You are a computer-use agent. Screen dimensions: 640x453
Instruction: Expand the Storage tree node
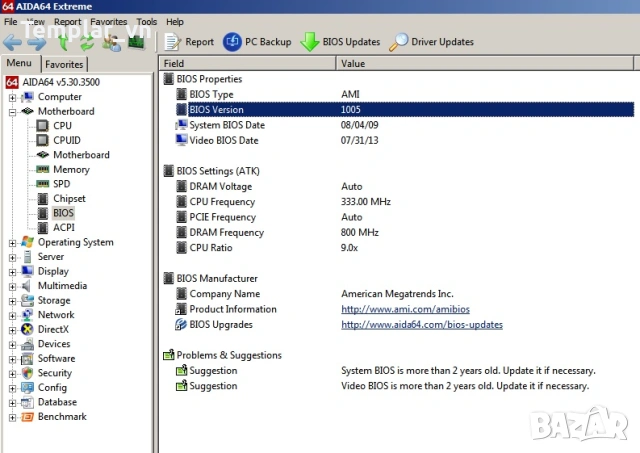[13, 301]
